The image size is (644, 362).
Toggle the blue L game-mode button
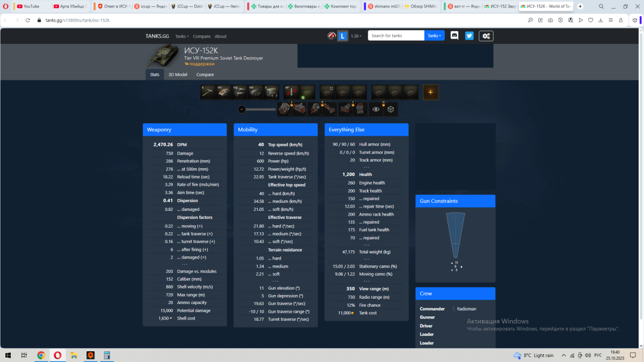[x=343, y=36]
